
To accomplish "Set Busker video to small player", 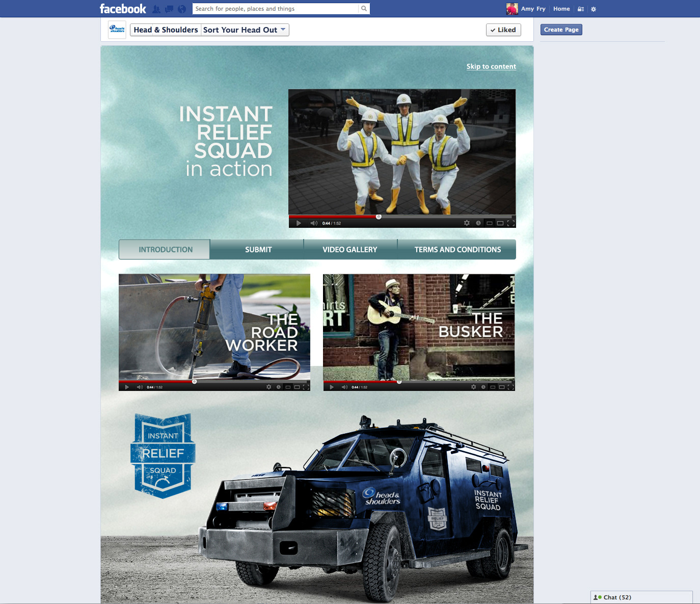I will click(x=493, y=387).
